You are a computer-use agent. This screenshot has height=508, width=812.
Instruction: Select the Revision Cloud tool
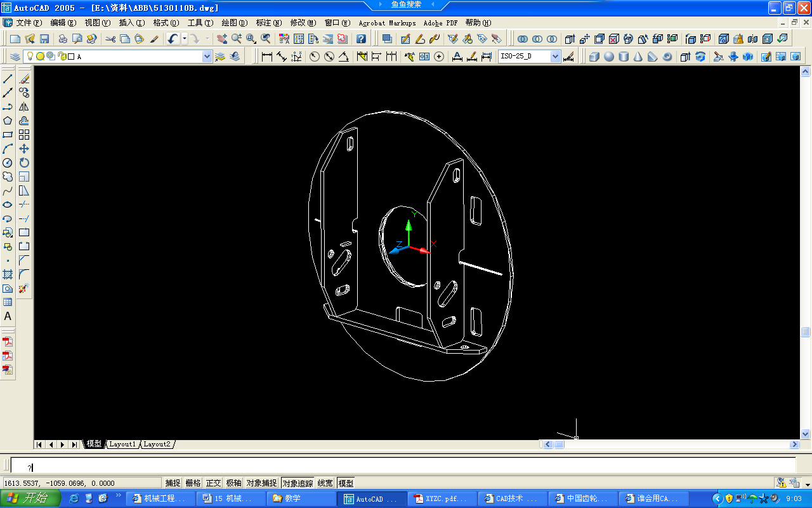(8, 177)
